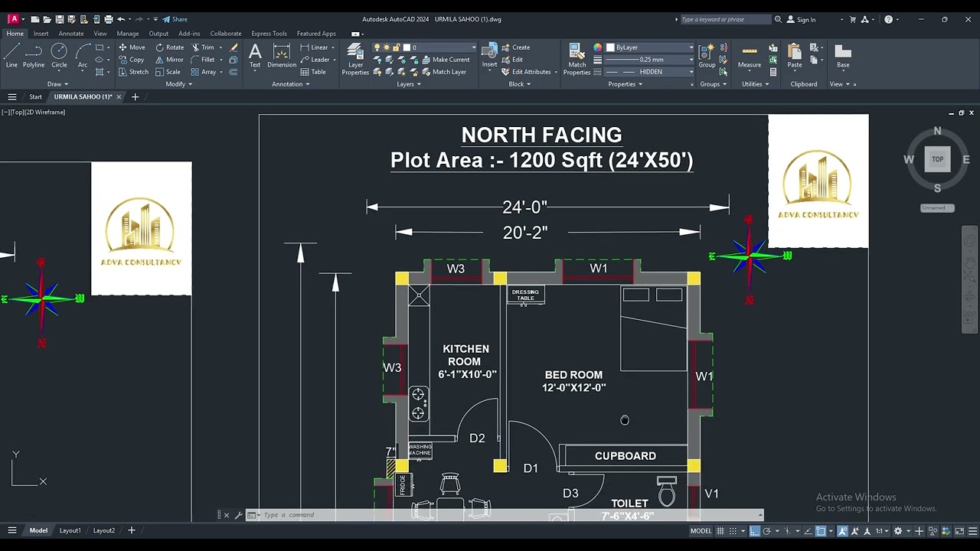980x551 pixels.
Task: Select the Circle tool
Action: pyautogui.click(x=59, y=56)
